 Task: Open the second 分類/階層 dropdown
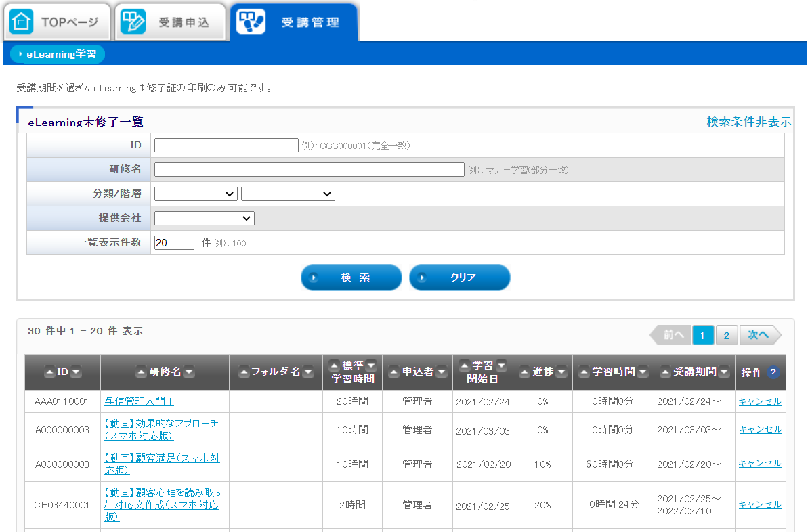point(288,194)
